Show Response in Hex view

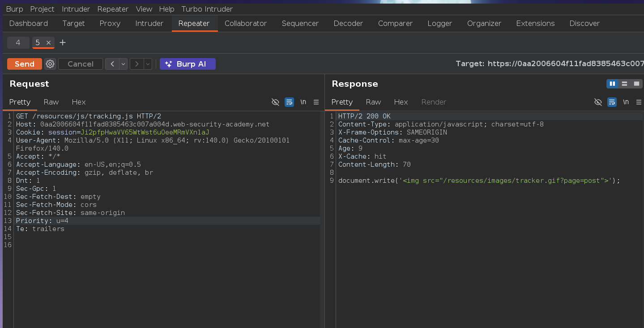coord(401,102)
